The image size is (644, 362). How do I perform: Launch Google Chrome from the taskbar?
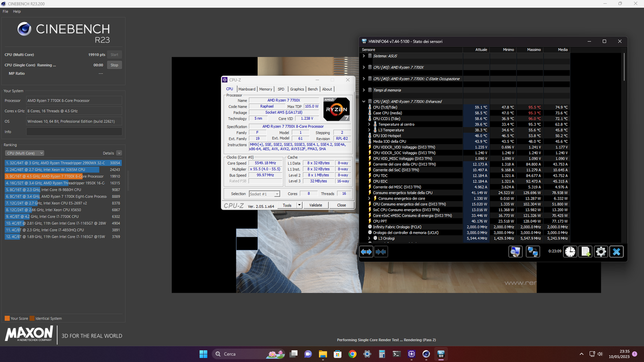(x=352, y=354)
